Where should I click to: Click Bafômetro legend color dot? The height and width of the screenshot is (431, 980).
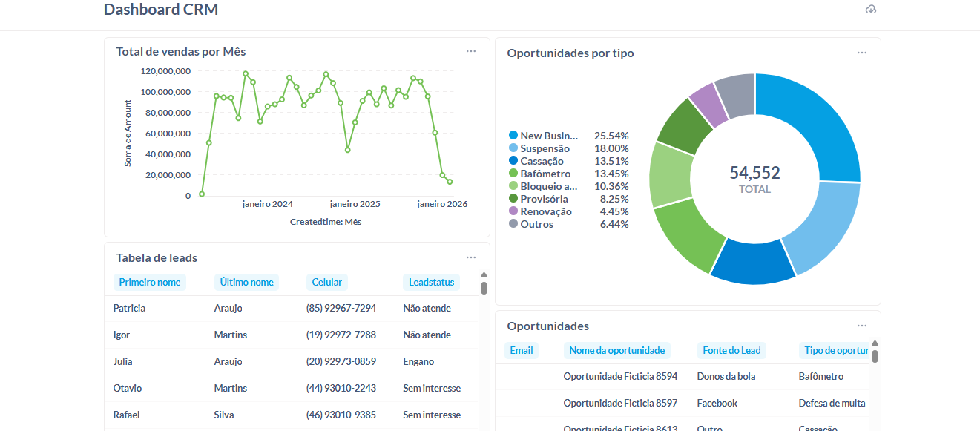(x=513, y=174)
